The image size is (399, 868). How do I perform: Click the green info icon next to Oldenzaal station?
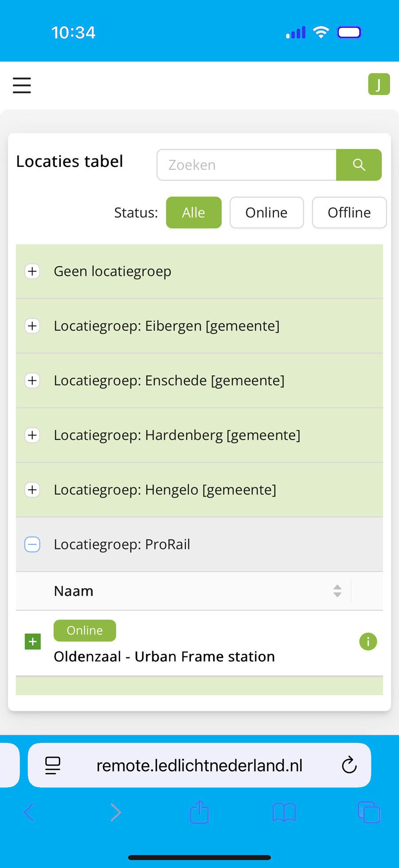pyautogui.click(x=368, y=641)
